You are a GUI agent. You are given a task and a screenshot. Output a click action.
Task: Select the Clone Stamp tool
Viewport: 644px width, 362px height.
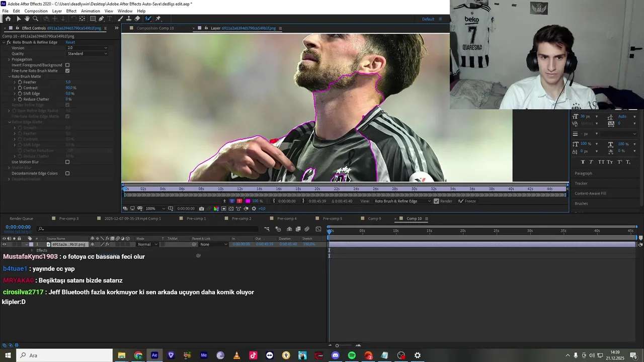[129, 19]
